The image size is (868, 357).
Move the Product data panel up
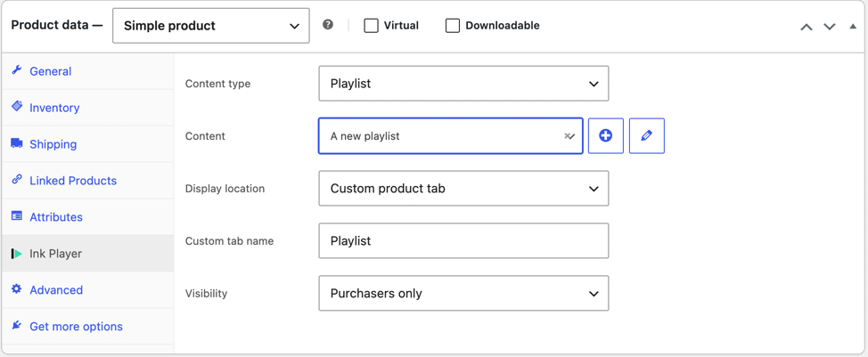coord(807,26)
